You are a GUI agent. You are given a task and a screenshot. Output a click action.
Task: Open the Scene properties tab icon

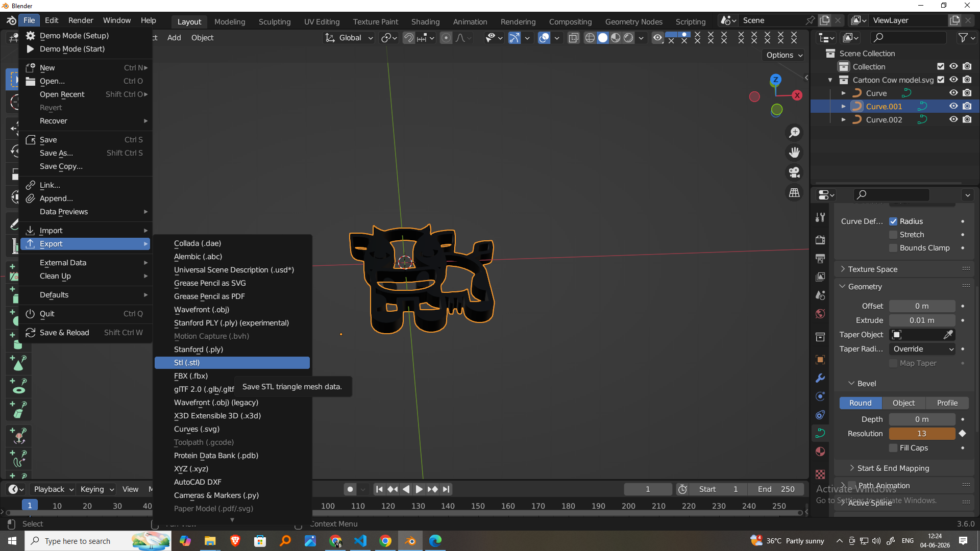pyautogui.click(x=820, y=295)
